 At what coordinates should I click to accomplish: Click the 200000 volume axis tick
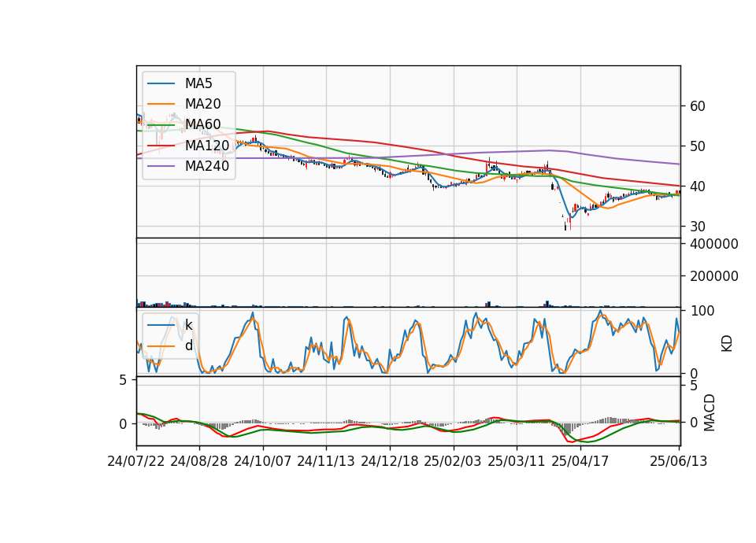click(714, 276)
